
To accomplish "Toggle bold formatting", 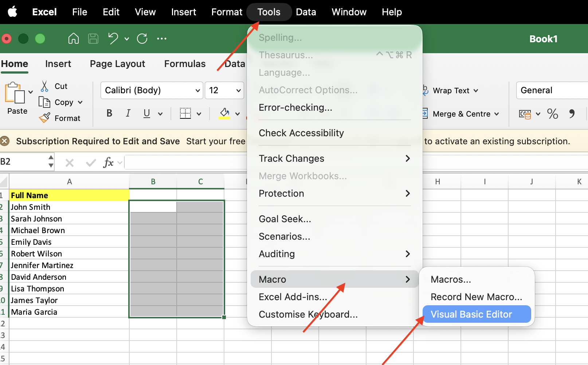I will [109, 113].
